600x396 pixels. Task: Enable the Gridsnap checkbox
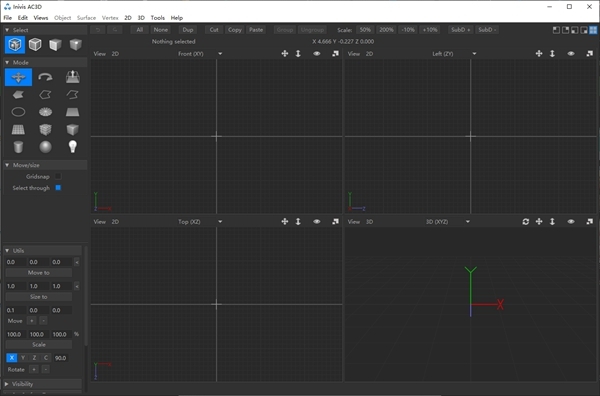58,176
